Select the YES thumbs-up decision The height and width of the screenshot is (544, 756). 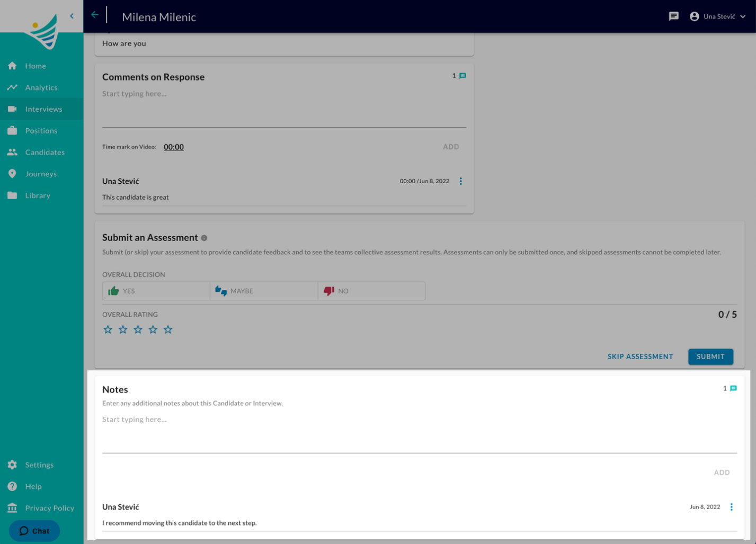click(x=156, y=291)
